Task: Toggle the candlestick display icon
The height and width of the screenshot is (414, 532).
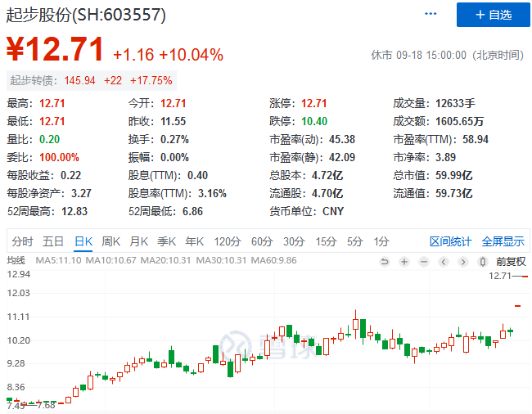Action: (483, 262)
